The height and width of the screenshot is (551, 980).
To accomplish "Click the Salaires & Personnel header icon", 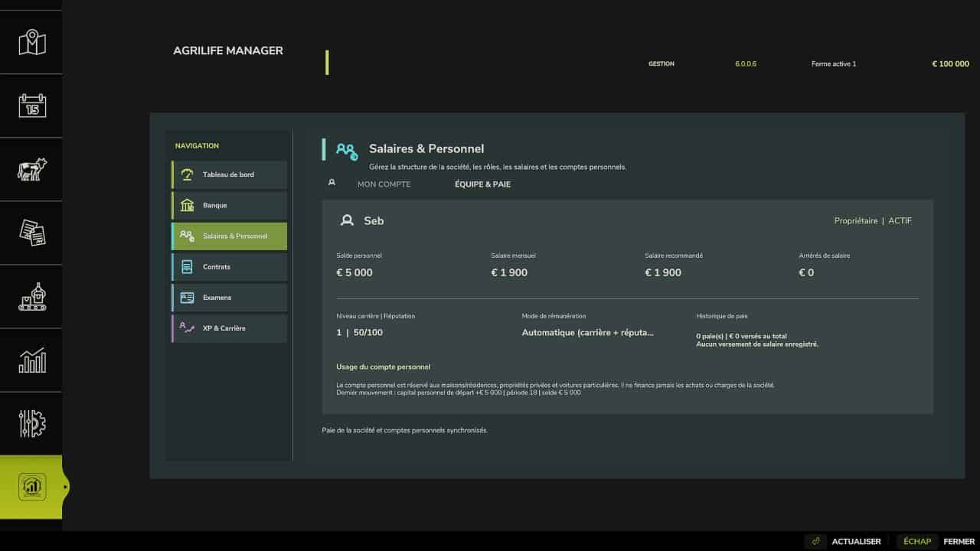I will (347, 151).
